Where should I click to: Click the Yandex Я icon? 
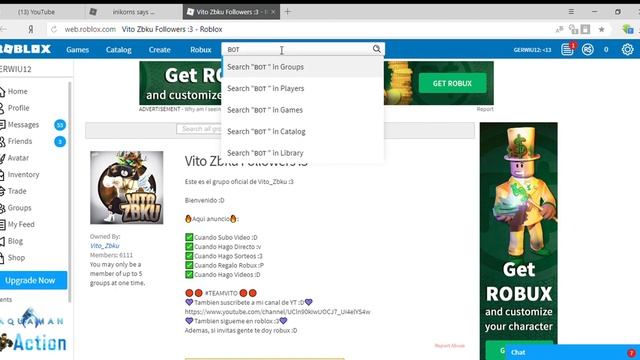pyautogui.click(x=31, y=29)
